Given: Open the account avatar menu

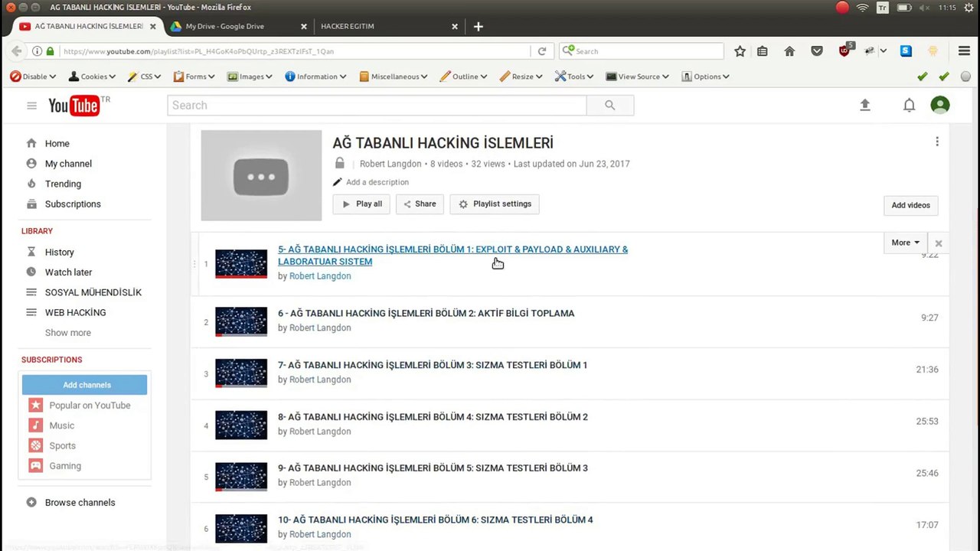Looking at the screenshot, I should [940, 106].
